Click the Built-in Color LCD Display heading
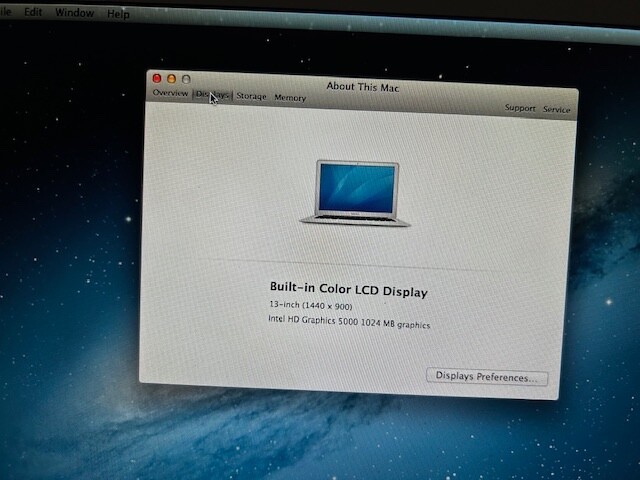 349,289
